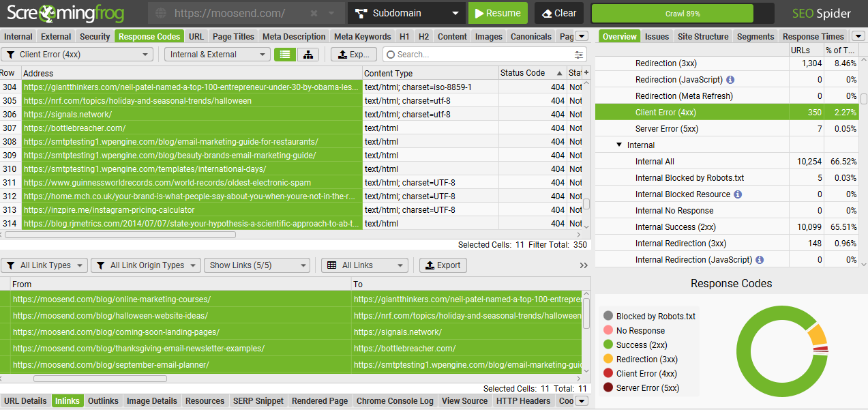Open the Outlinks bottom tab
This screenshot has height=410, width=868.
pyautogui.click(x=103, y=401)
